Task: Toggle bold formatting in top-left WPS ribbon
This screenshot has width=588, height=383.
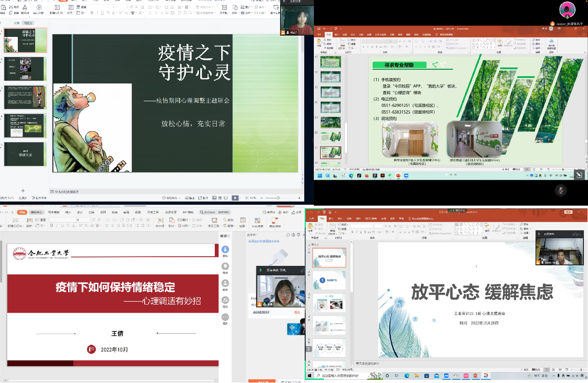Action: click(x=92, y=13)
